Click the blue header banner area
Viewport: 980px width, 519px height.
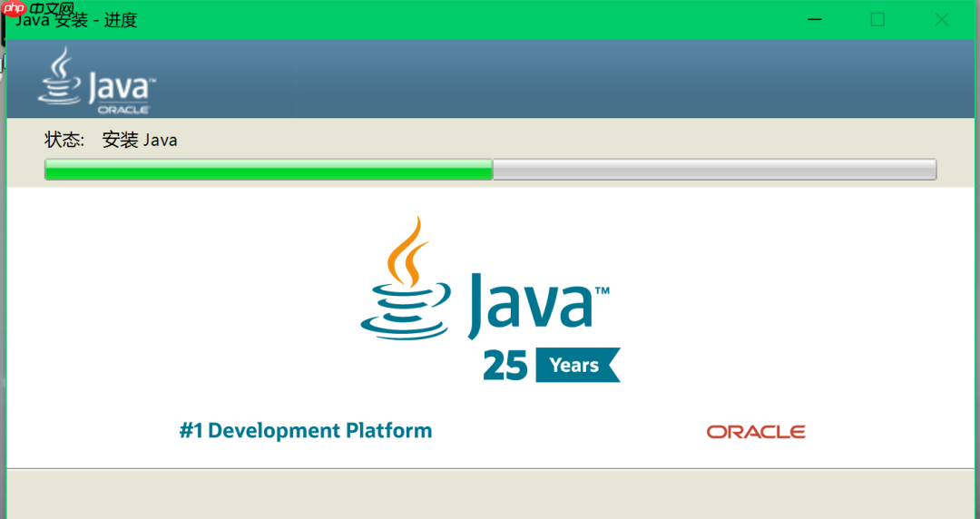[490, 79]
